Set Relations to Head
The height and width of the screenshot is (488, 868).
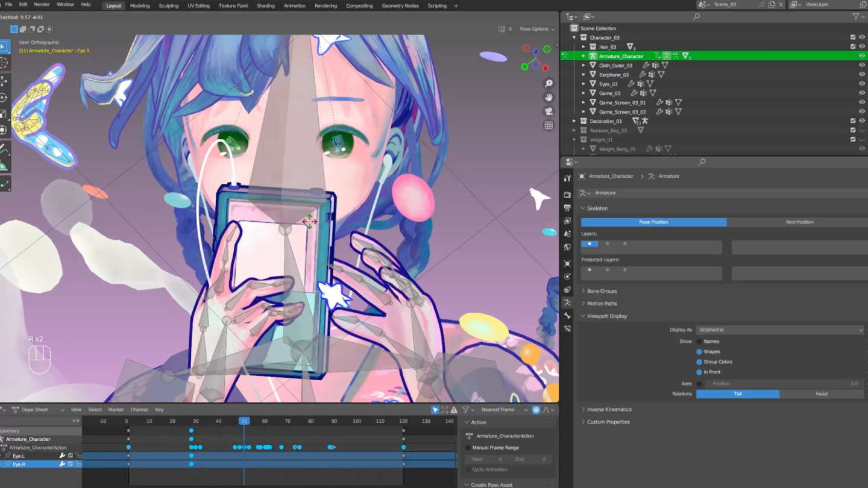click(822, 394)
